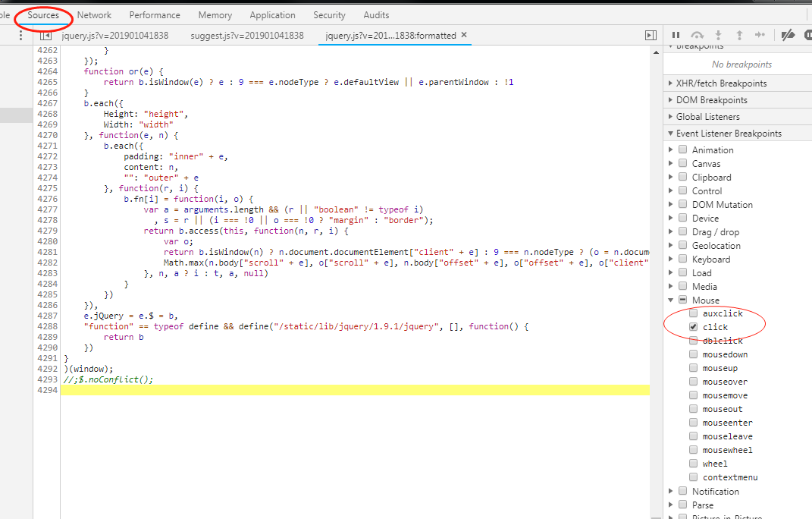Switch to the Network tab

click(94, 15)
